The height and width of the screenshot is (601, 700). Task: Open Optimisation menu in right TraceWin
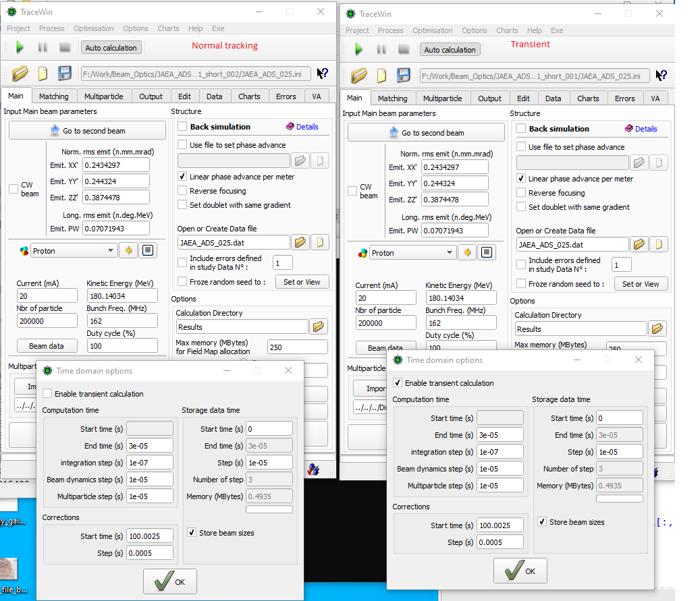(x=433, y=30)
